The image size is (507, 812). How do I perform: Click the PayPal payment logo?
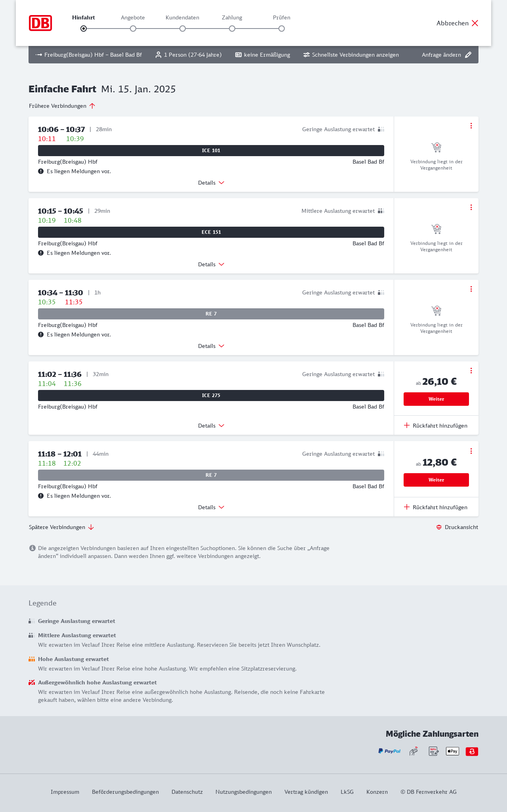point(389,751)
